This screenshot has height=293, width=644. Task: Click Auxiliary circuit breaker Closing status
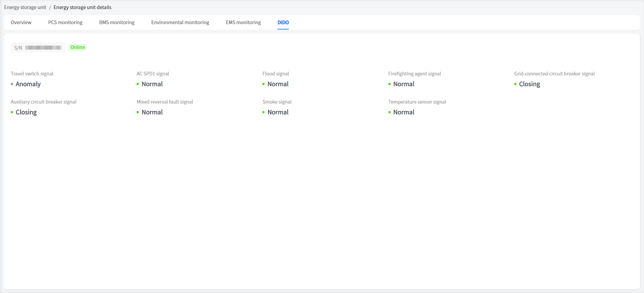coord(26,112)
